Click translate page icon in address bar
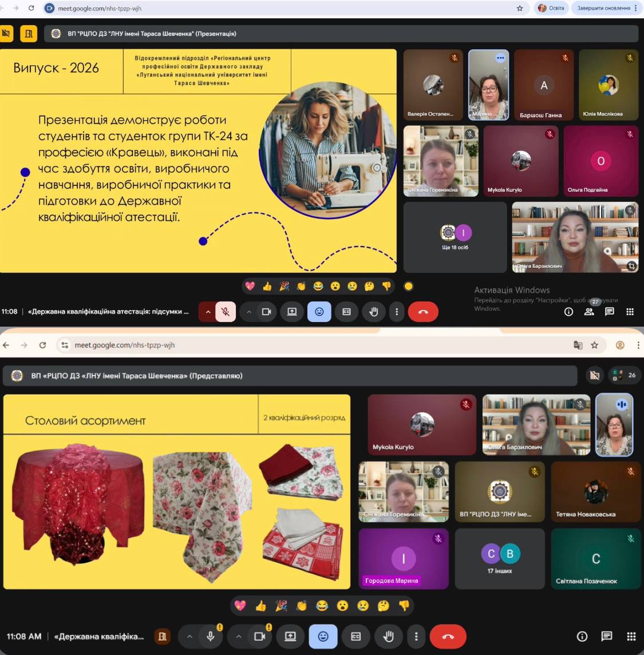This screenshot has width=644, height=655. coord(578,345)
